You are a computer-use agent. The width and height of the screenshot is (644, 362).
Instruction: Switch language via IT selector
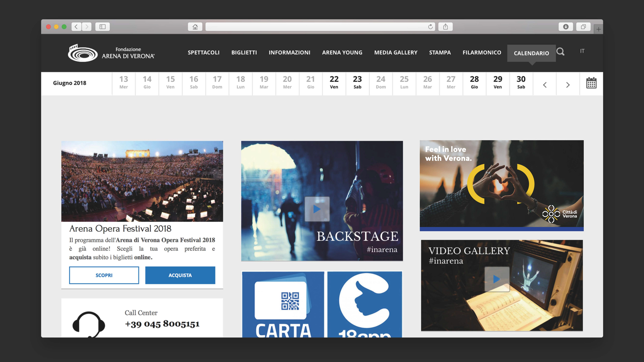pos(582,51)
